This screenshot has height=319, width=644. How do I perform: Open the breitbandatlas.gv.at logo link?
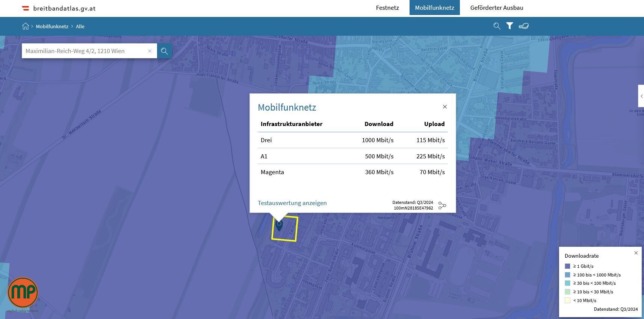[x=59, y=8]
